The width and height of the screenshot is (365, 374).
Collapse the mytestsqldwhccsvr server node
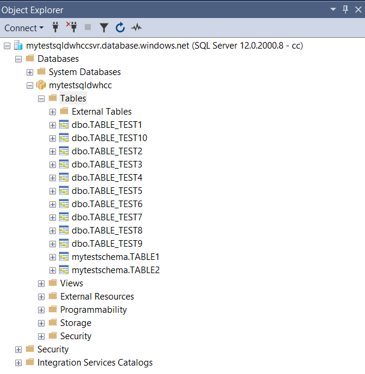pyautogui.click(x=7, y=46)
